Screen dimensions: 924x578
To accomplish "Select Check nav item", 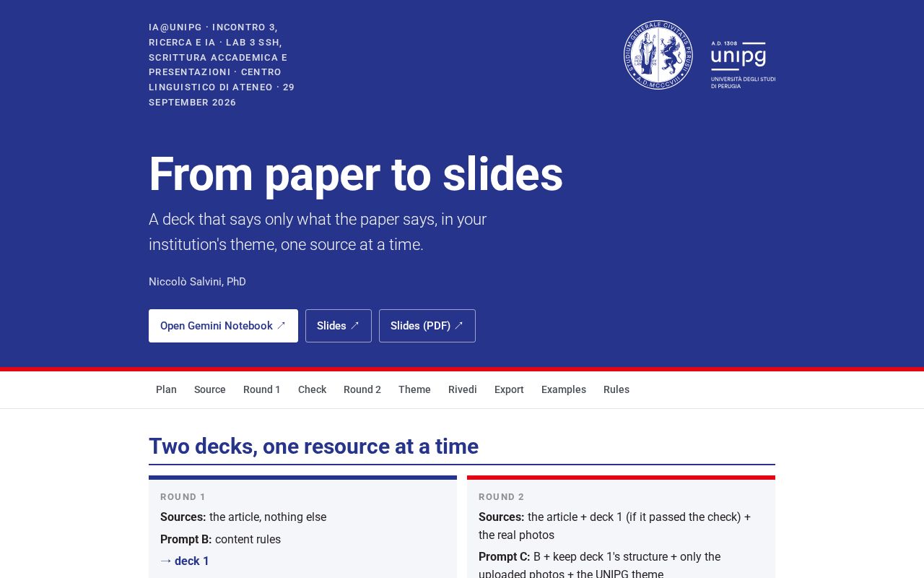I will click(x=312, y=389).
